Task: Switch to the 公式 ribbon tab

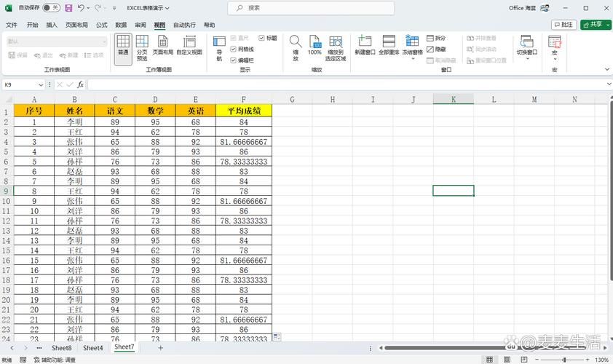Action: [102, 25]
